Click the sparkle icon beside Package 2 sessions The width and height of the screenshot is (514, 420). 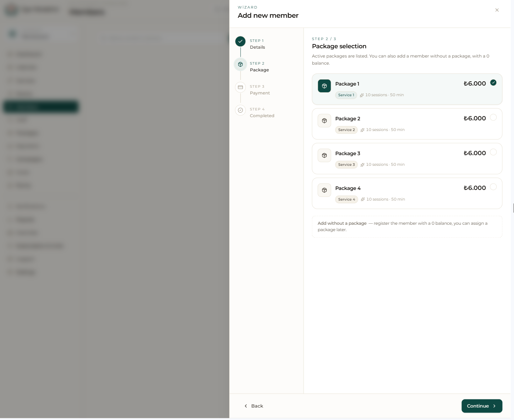pos(362,130)
